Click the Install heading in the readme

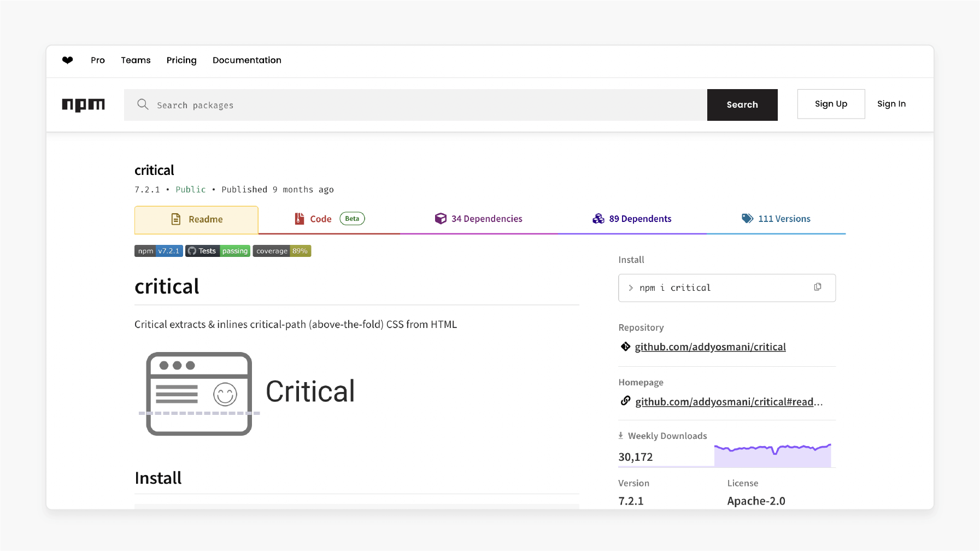pos(158,478)
